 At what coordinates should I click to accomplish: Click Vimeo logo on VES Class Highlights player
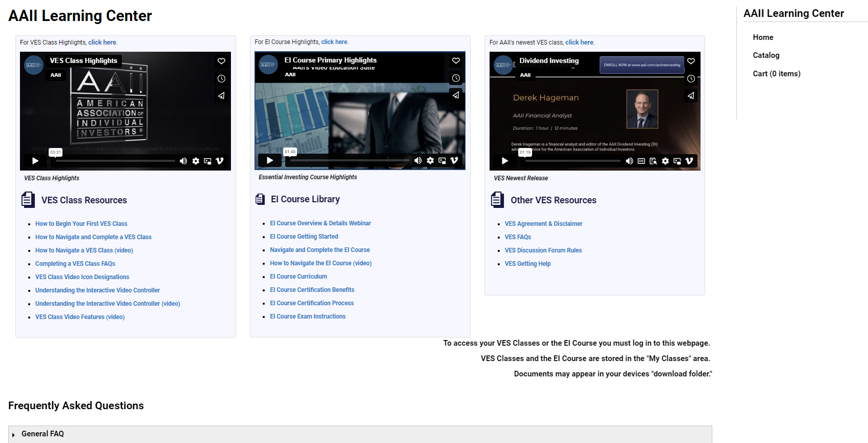coord(220,161)
